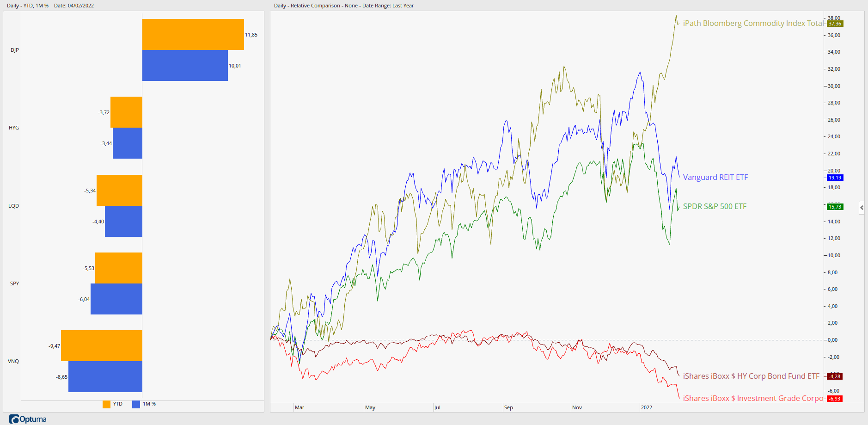Click the Relative Comparison chart title
The width and height of the screenshot is (868, 425).
click(x=344, y=6)
